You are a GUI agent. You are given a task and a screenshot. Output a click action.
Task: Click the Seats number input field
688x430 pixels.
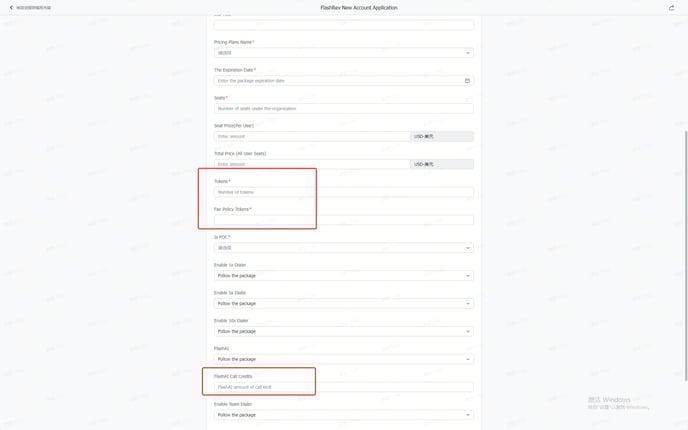[344, 108]
